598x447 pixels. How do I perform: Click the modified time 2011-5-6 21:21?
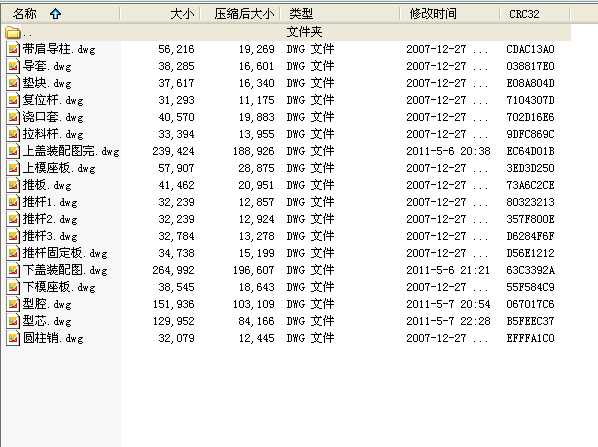tap(448, 270)
